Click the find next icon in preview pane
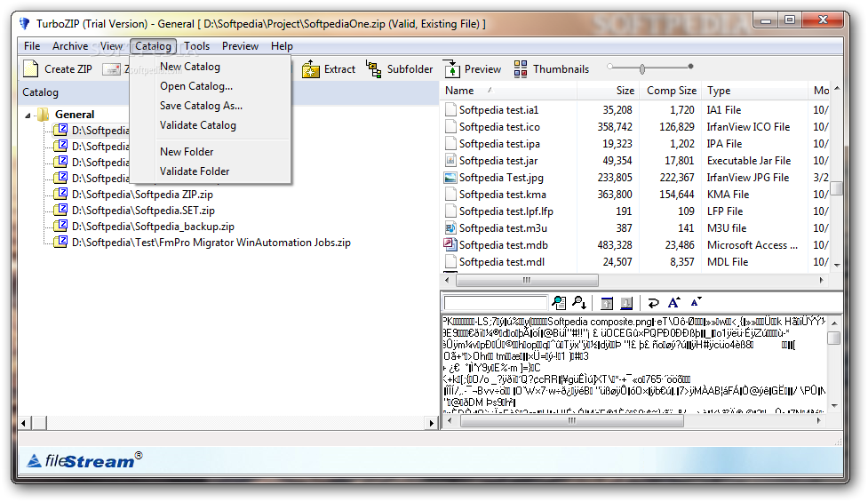Image resolution: width=868 pixels, height=502 pixels. [579, 303]
